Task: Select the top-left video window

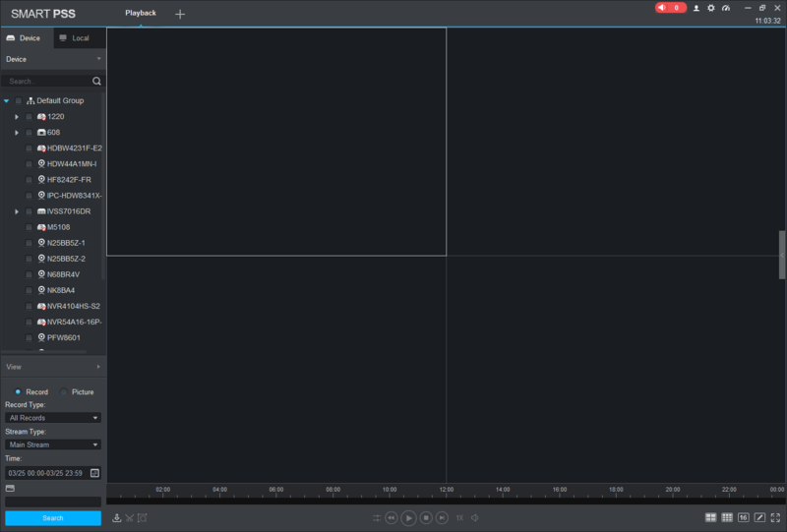Action: pyautogui.click(x=276, y=142)
